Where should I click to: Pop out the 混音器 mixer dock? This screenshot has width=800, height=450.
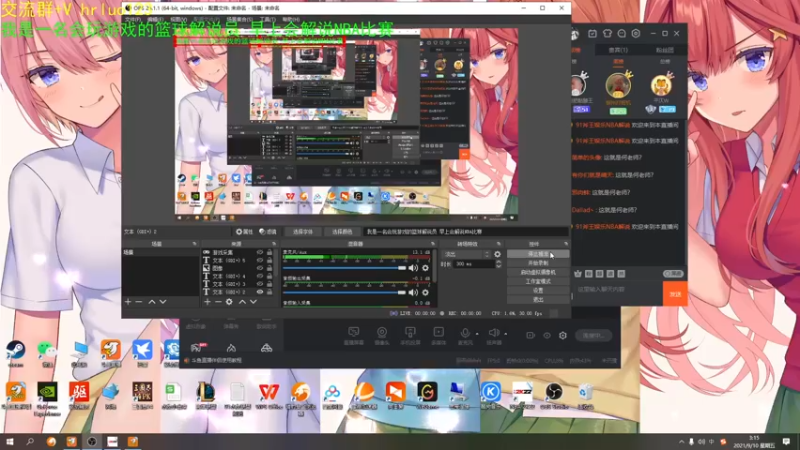433,244
